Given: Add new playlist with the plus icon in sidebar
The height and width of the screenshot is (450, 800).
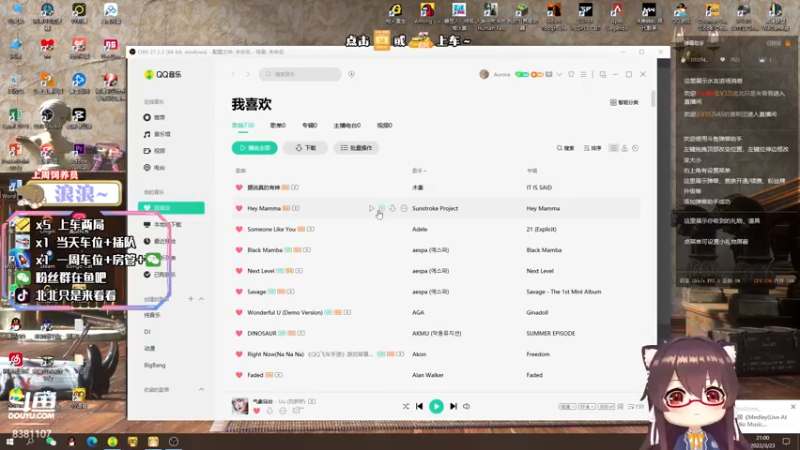Looking at the screenshot, I should 191,298.
